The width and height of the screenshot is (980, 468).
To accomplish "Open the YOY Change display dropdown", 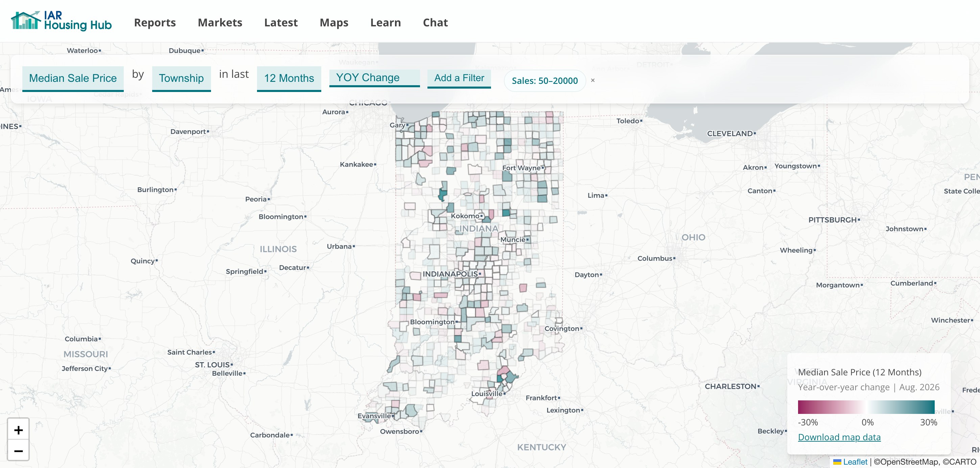I will pos(374,78).
